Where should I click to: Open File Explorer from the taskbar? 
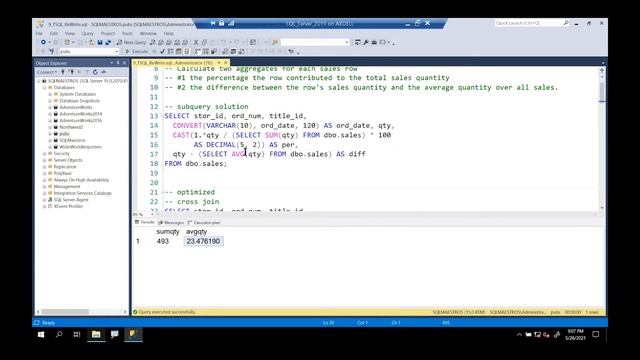click(x=96, y=334)
